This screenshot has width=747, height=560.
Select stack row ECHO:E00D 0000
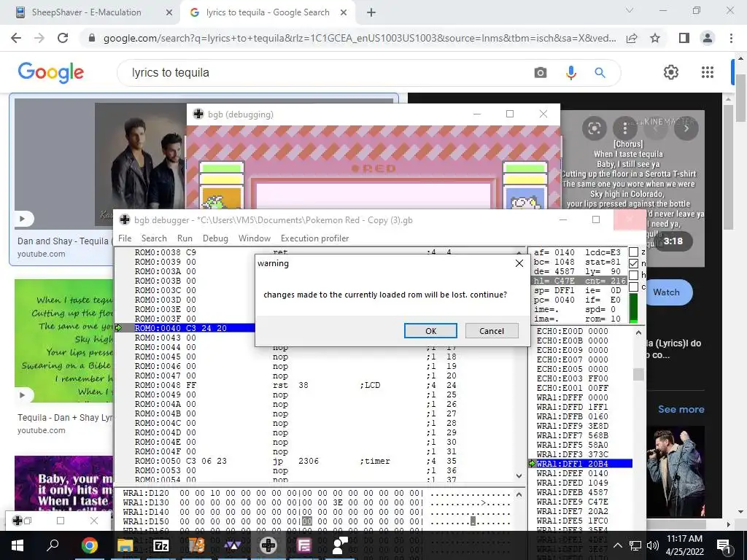[x=572, y=331]
